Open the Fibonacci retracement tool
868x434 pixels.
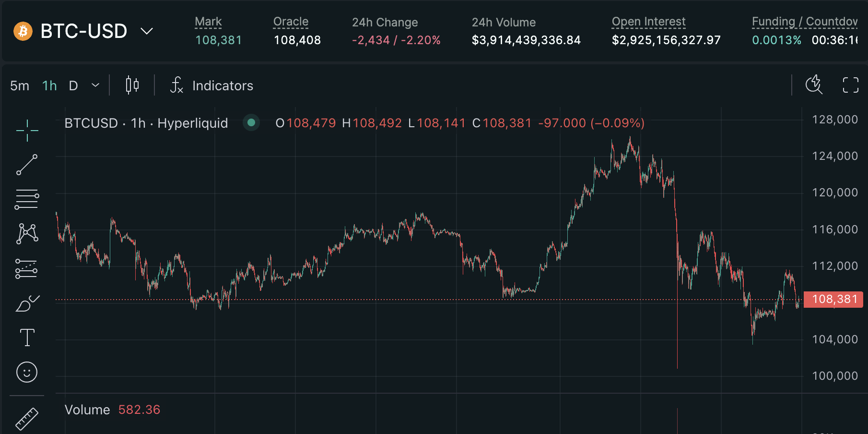point(27,199)
